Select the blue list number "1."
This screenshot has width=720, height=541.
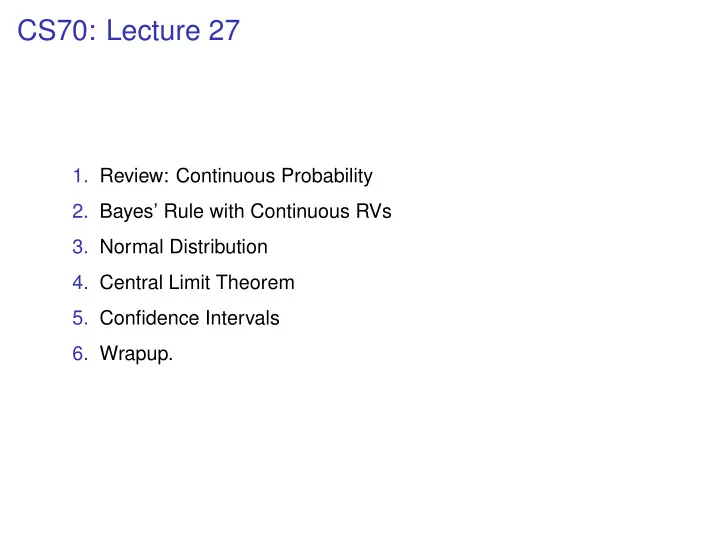[80, 176]
